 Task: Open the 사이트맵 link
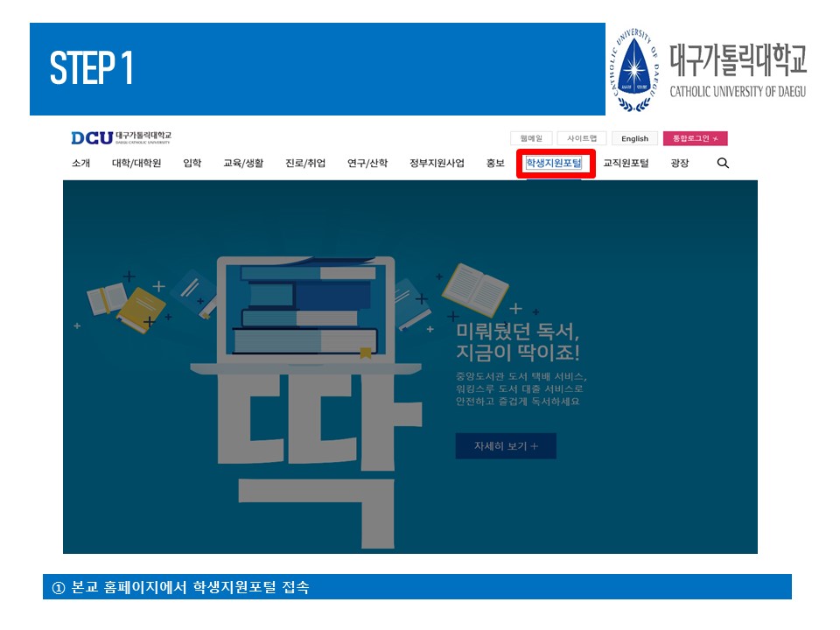coord(582,138)
